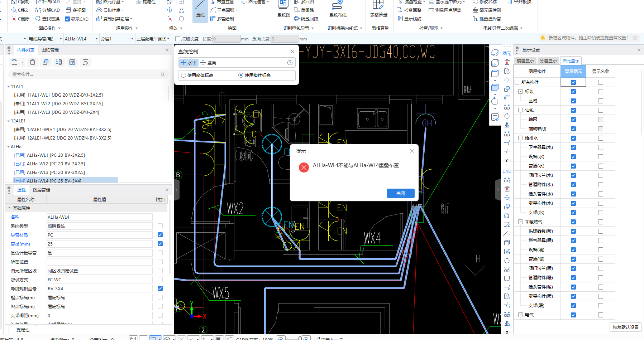644x340 pixels.
Task: Click the delete trash icon in 构件列表 toolbar
Action: 33,62
